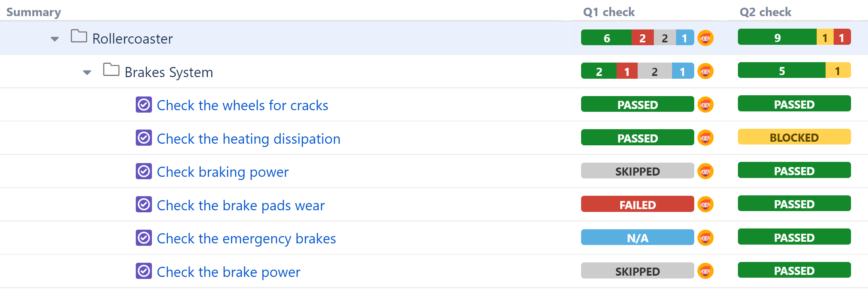The image size is (868, 289).
Task: Click task icon beside heating dissipation
Action: 144,138
